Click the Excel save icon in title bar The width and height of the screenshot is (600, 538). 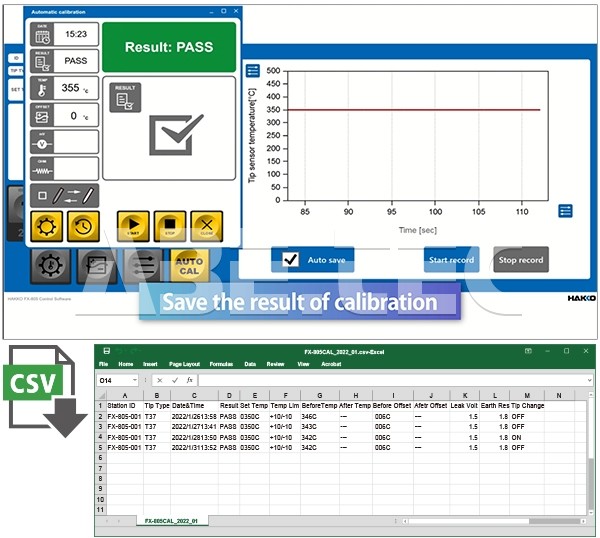click(107, 351)
